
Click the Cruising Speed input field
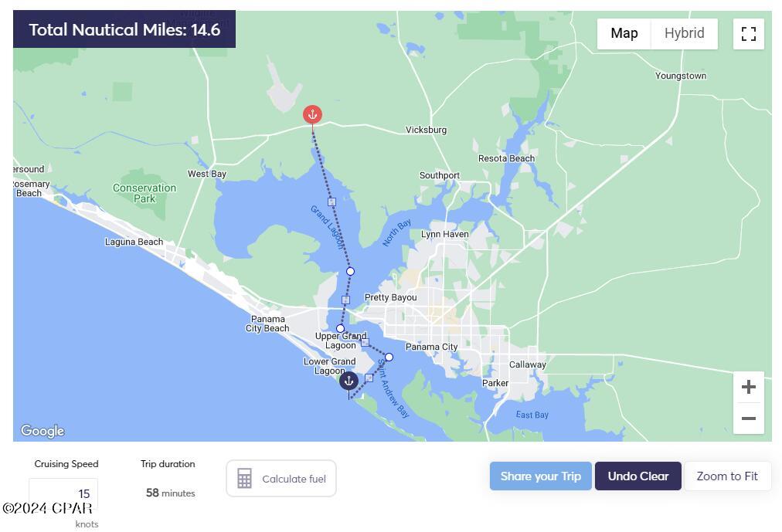[x=64, y=493]
